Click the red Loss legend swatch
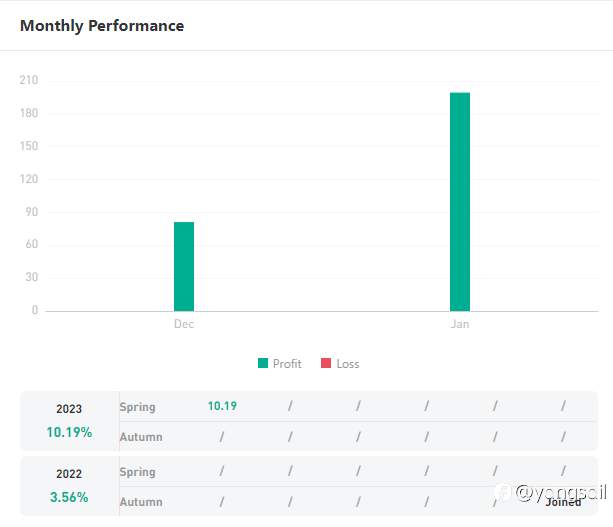Viewport: 613px width, 527px height. 326,364
